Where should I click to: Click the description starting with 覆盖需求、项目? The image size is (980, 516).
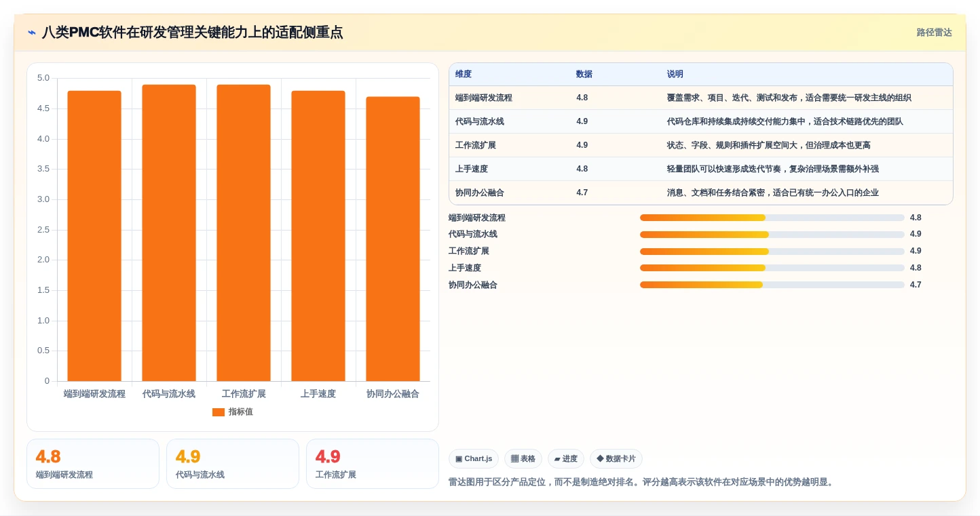tap(789, 98)
